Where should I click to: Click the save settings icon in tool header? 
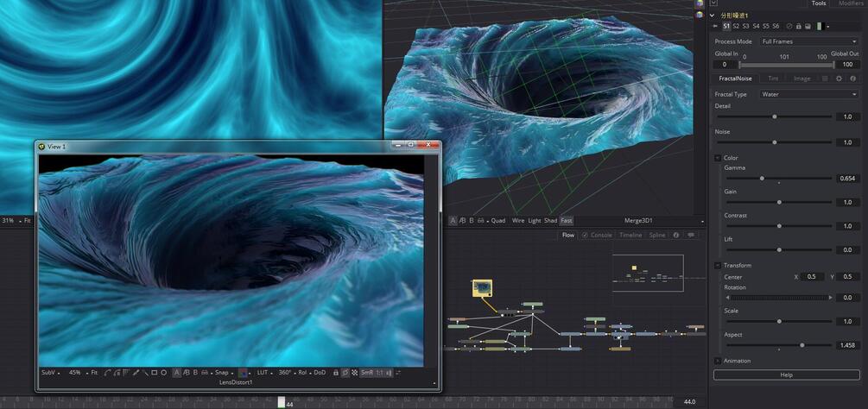click(808, 26)
